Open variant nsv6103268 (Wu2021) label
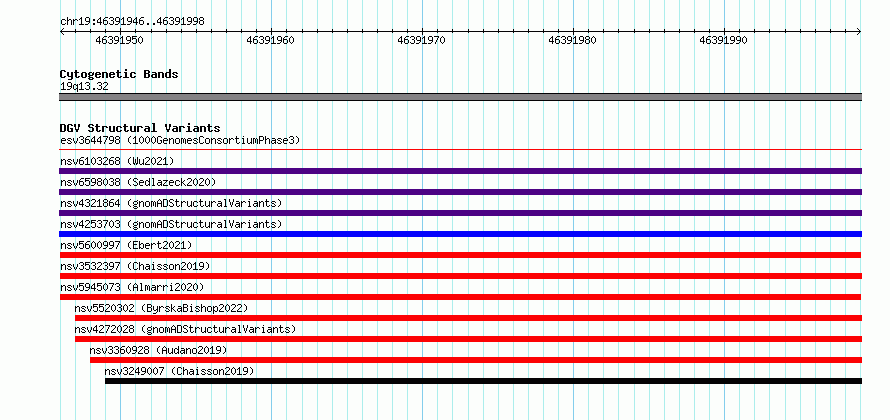This screenshot has height=420, width=890. tap(117, 161)
